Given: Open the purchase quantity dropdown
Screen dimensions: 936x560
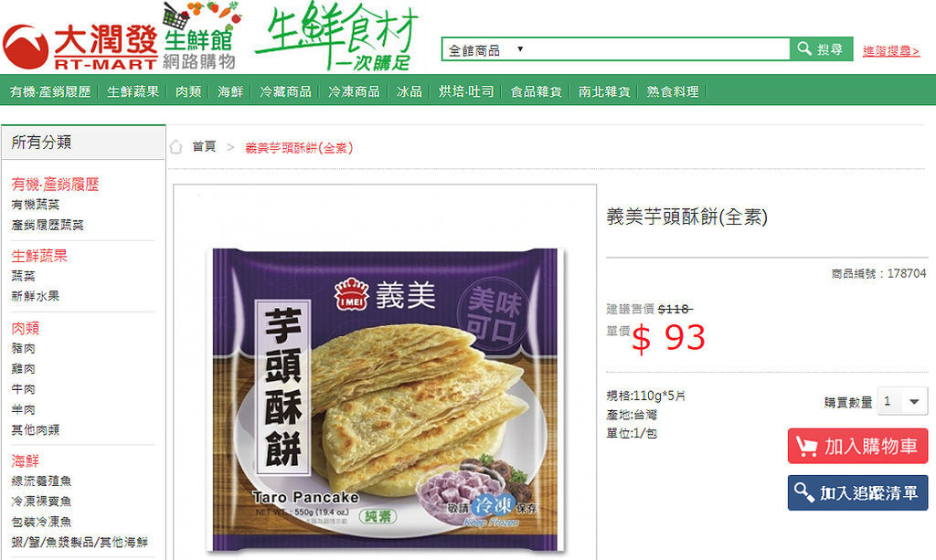Looking at the screenshot, I should pos(902,401).
